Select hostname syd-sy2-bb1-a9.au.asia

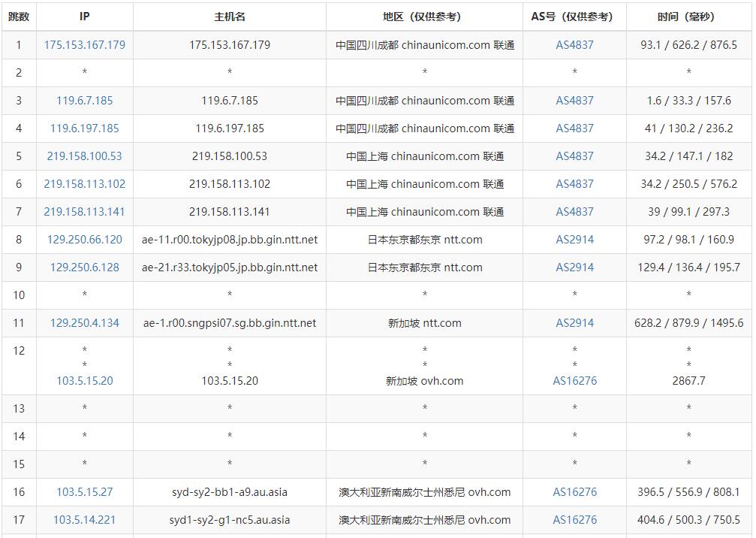[230, 492]
